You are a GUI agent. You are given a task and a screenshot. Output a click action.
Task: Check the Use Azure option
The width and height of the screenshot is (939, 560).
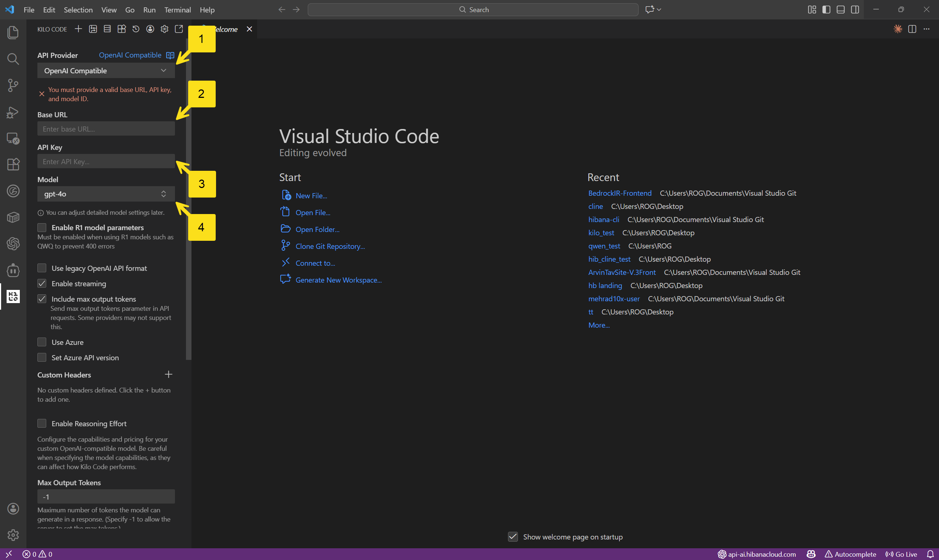pyautogui.click(x=42, y=342)
